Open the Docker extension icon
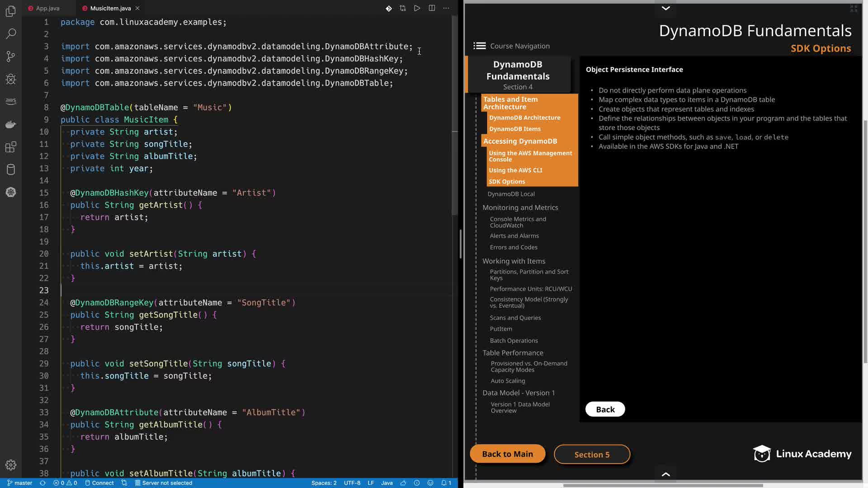This screenshot has width=868, height=488. pos(11,124)
